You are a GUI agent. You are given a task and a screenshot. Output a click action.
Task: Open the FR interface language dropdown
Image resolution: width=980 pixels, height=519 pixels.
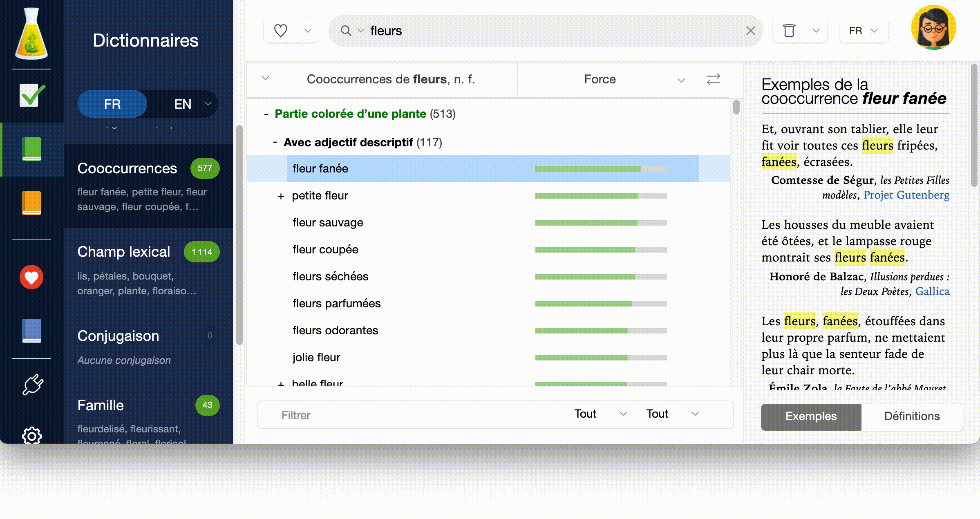[863, 31]
